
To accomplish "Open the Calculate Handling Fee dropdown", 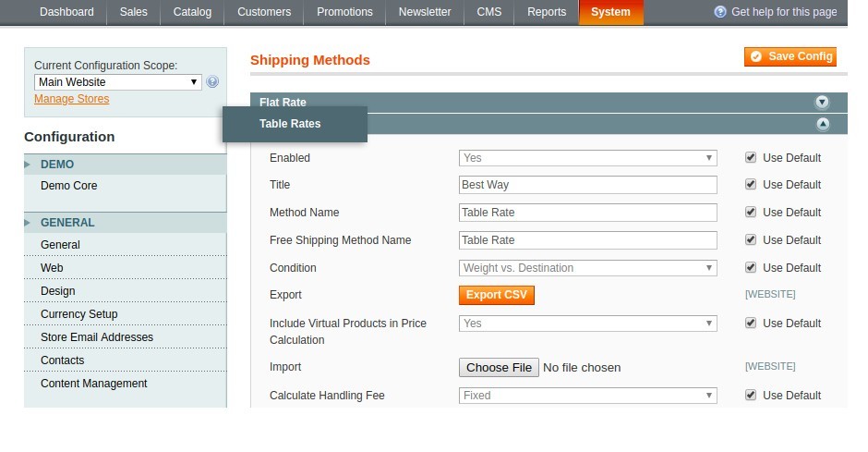I will click(588, 396).
